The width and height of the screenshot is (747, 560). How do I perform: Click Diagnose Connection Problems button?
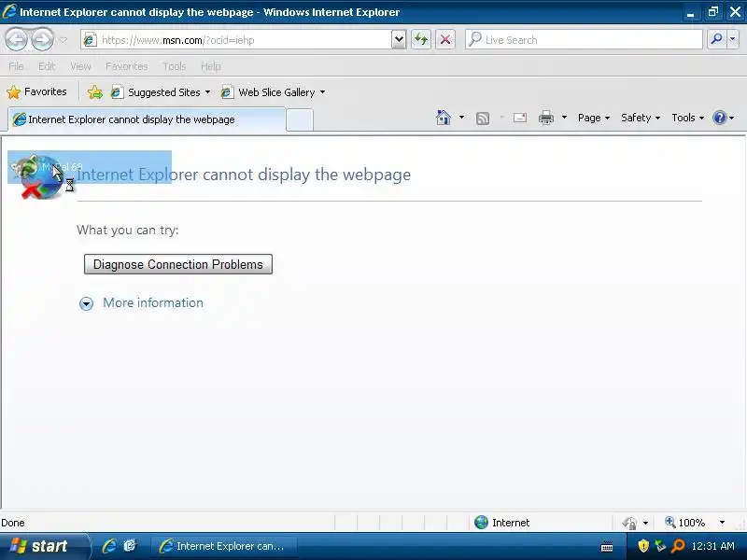click(x=178, y=264)
